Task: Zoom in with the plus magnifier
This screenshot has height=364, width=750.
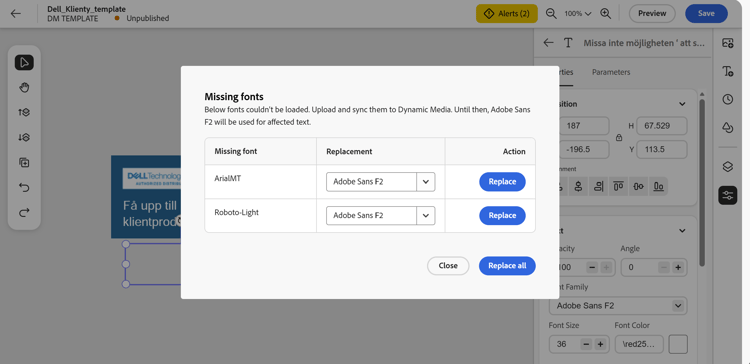Action: coord(606,13)
